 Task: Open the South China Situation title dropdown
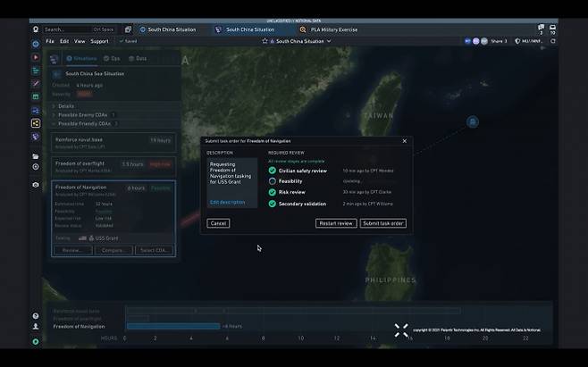point(329,41)
